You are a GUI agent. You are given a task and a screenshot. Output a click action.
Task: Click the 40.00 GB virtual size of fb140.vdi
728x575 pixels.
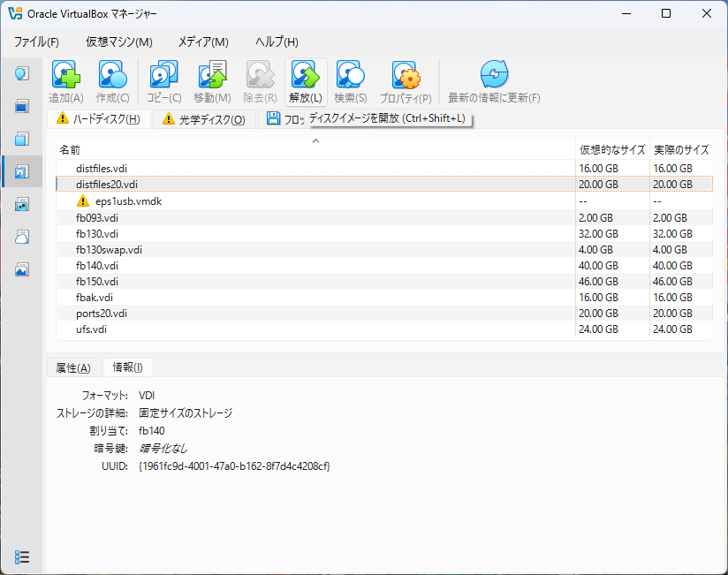[x=598, y=266]
